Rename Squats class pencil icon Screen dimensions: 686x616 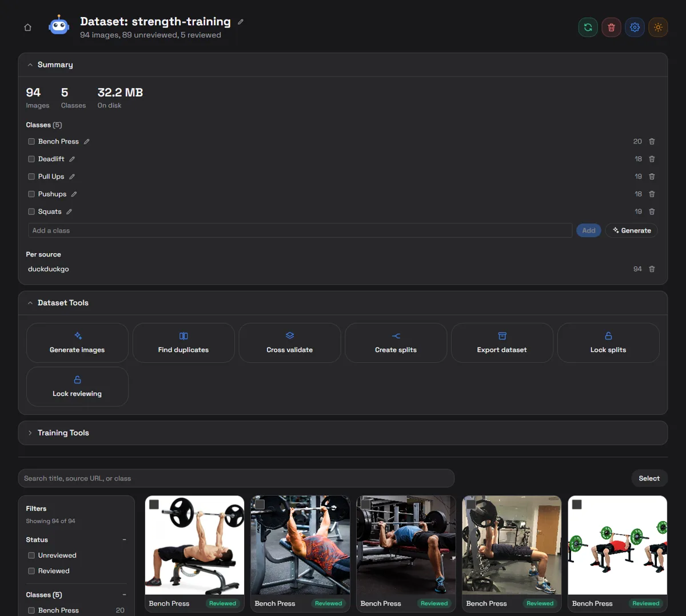[69, 211]
